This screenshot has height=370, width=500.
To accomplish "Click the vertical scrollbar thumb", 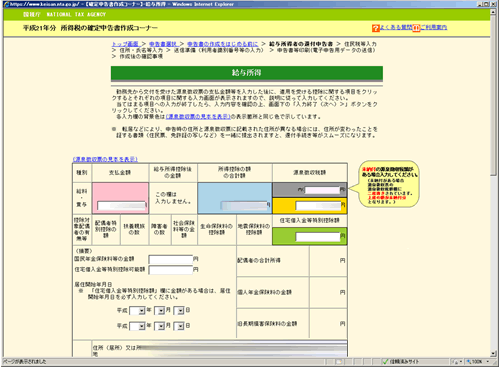I will (493, 95).
